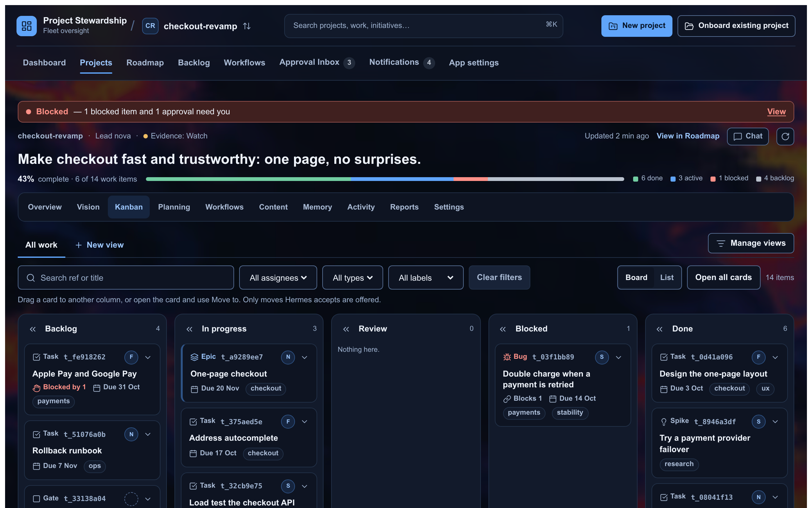Switch to the Planning project tab
812x508 pixels.
tap(174, 207)
